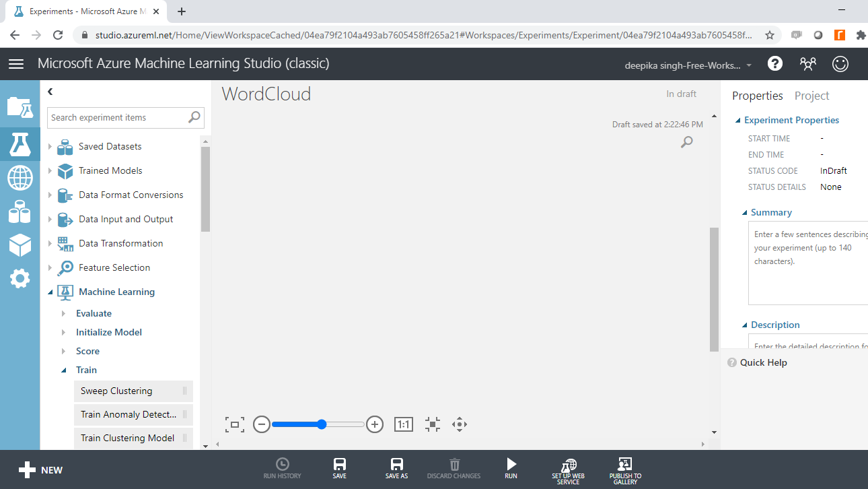Collapse the Train subcategory
Screen dimensions: 868x489
[x=64, y=370]
